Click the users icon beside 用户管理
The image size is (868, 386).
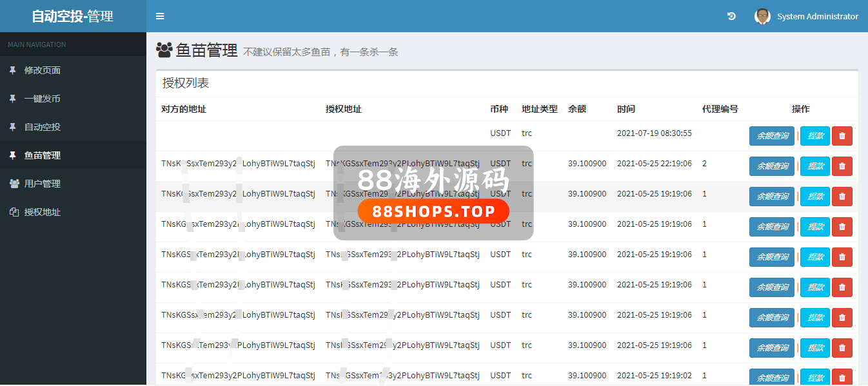[x=14, y=184]
